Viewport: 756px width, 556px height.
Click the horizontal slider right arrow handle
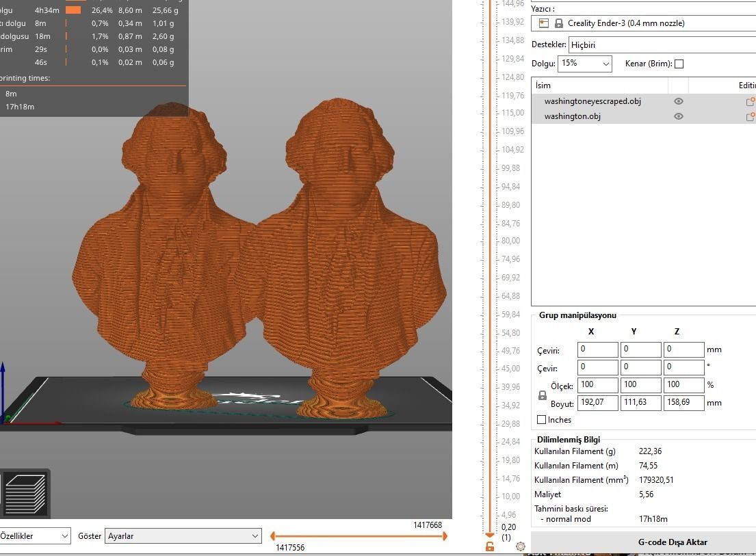tap(445, 535)
